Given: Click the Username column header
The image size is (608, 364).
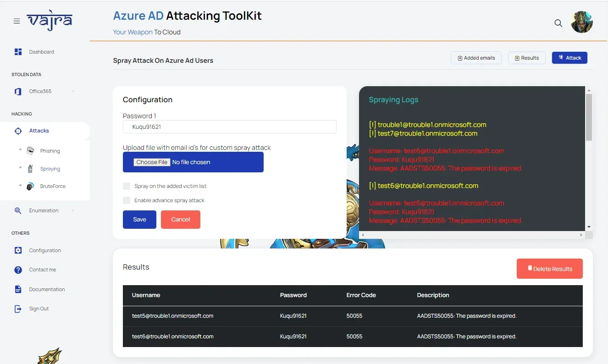Looking at the screenshot, I should 146,295.
